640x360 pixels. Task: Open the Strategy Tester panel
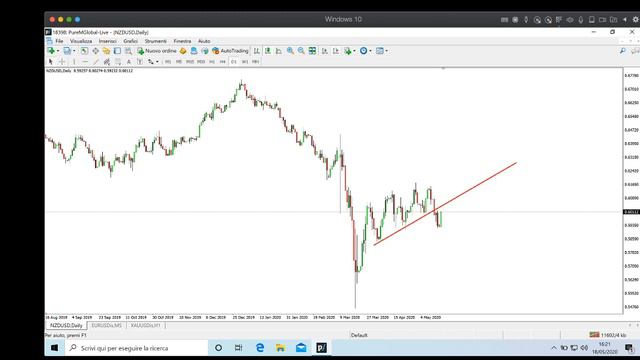(x=128, y=51)
